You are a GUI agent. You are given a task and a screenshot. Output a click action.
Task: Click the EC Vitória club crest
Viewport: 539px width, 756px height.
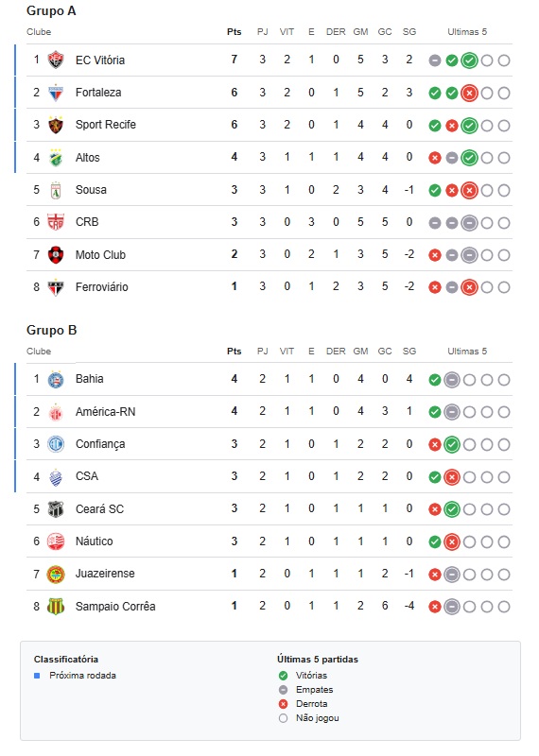[x=56, y=60]
